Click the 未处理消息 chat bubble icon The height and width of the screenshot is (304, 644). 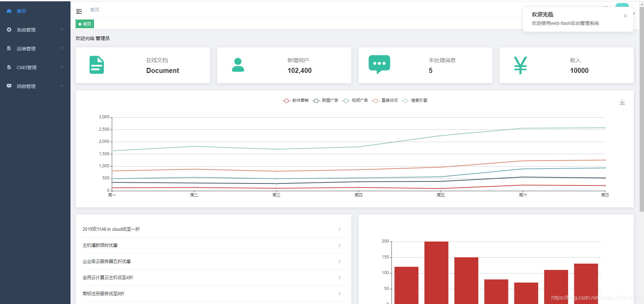click(379, 64)
